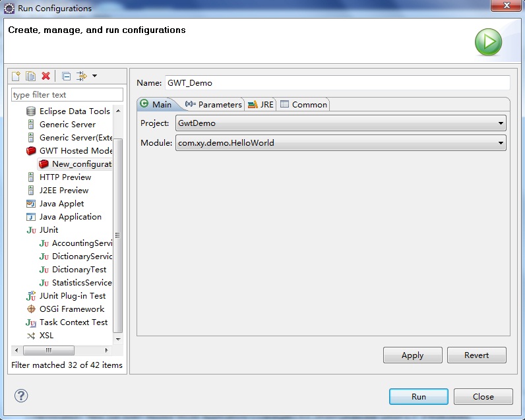Select J2EE Preview in the tree

(x=64, y=191)
